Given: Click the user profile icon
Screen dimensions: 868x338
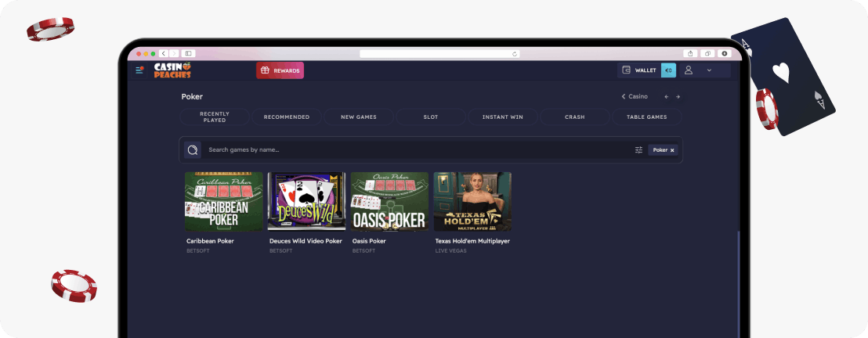Looking at the screenshot, I should [x=689, y=70].
